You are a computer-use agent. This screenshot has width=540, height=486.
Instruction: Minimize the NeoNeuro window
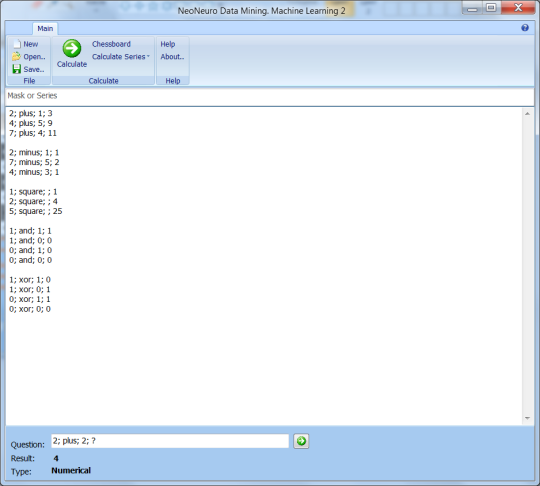[472, 8]
